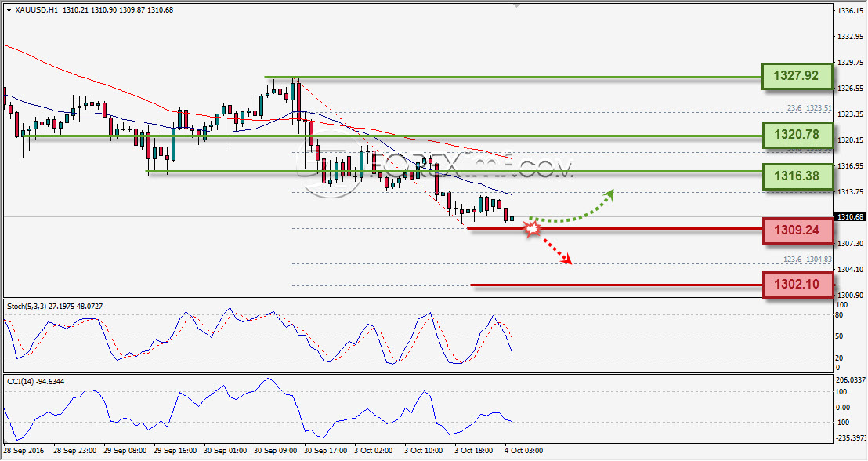Click the small triangle before XAUUSD,H1 title
The image size is (868, 461).
point(9,10)
